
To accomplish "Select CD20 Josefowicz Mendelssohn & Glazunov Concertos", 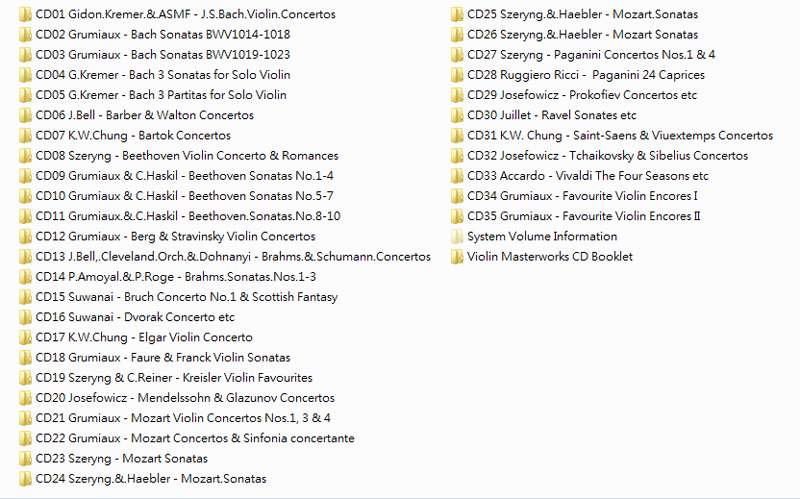I will pyautogui.click(x=184, y=398).
